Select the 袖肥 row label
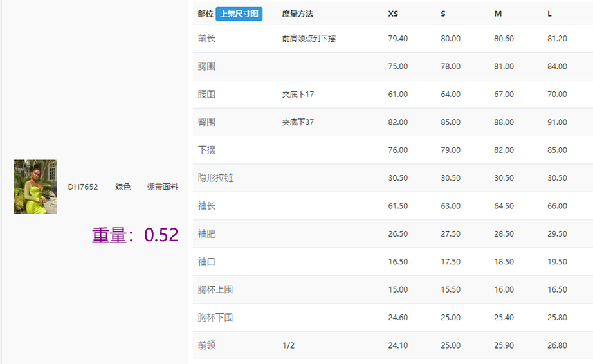The image size is (593, 364). [206, 234]
